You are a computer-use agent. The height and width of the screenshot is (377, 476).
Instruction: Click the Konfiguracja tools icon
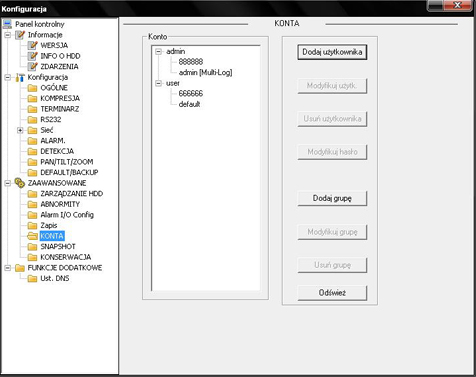(20, 77)
